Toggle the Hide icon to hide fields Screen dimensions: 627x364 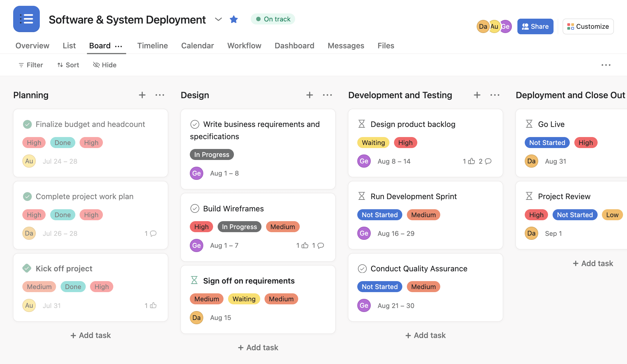pos(96,65)
